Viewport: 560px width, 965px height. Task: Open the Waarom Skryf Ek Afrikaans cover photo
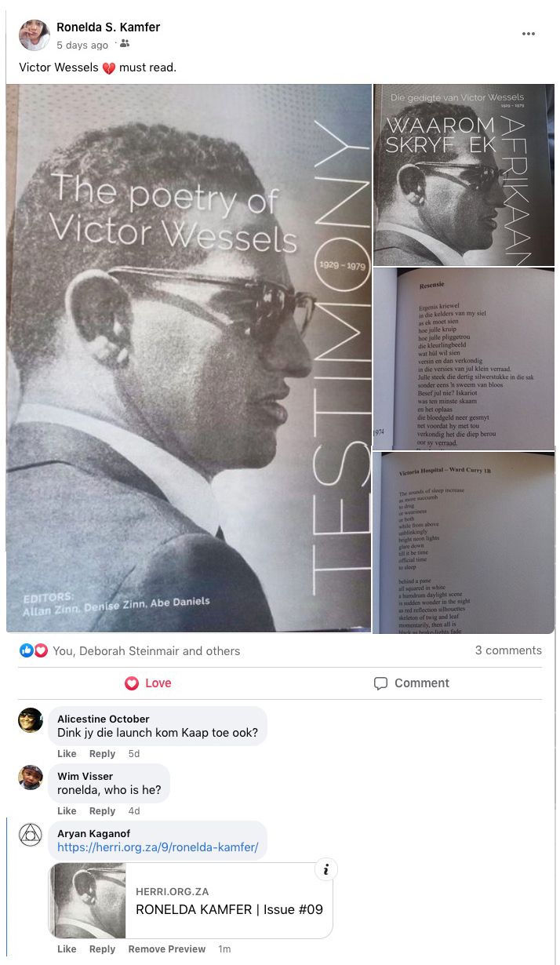464,175
